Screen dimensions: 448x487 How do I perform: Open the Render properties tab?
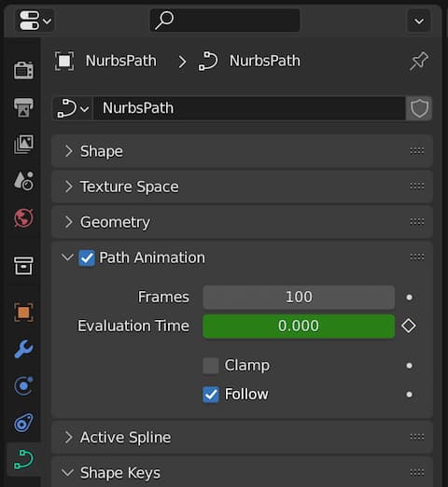coord(23,71)
